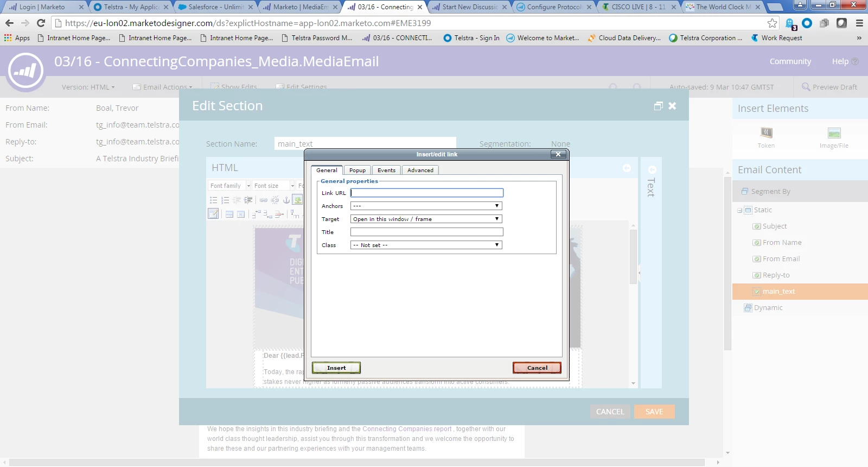Viewport: 868px width, 467px height.
Task: Click the table cell properties icon
Action: (x=241, y=214)
